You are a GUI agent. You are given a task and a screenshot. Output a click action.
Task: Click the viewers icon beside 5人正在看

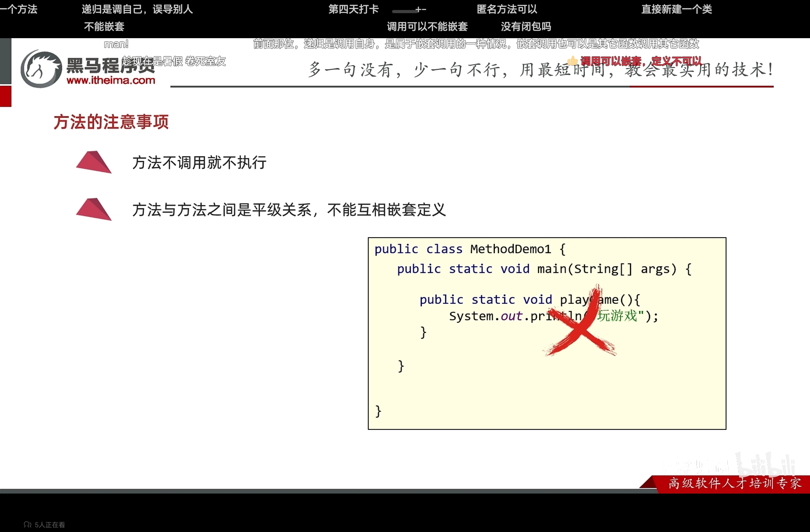pyautogui.click(x=27, y=524)
